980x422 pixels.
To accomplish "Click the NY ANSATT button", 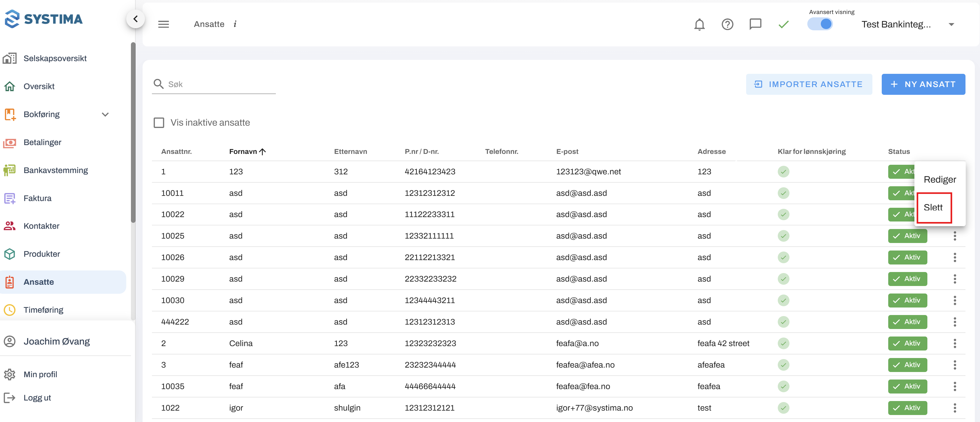I will click(923, 84).
